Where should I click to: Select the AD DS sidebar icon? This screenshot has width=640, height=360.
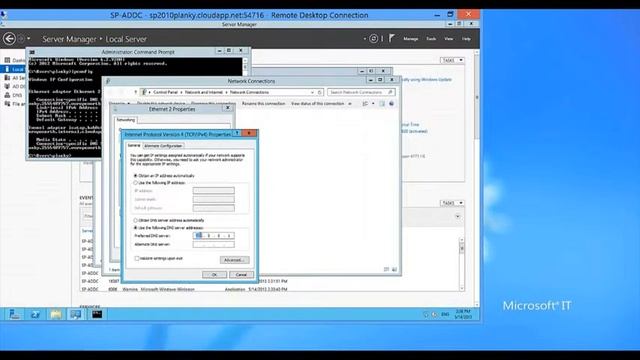7,86
